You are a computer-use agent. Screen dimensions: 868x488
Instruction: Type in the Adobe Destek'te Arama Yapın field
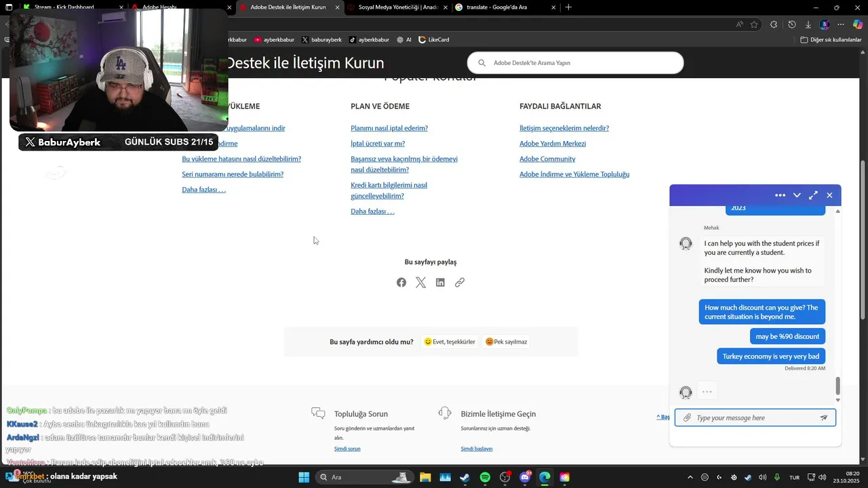click(575, 63)
